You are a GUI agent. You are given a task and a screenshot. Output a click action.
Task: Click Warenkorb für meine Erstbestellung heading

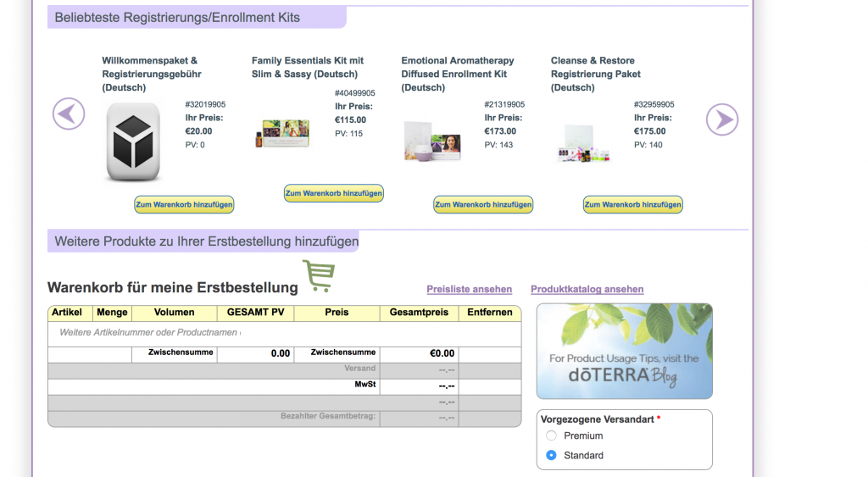click(173, 288)
